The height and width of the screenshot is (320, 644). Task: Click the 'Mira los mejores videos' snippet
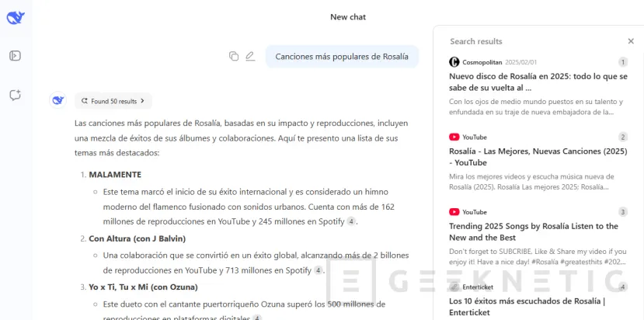tap(532, 182)
